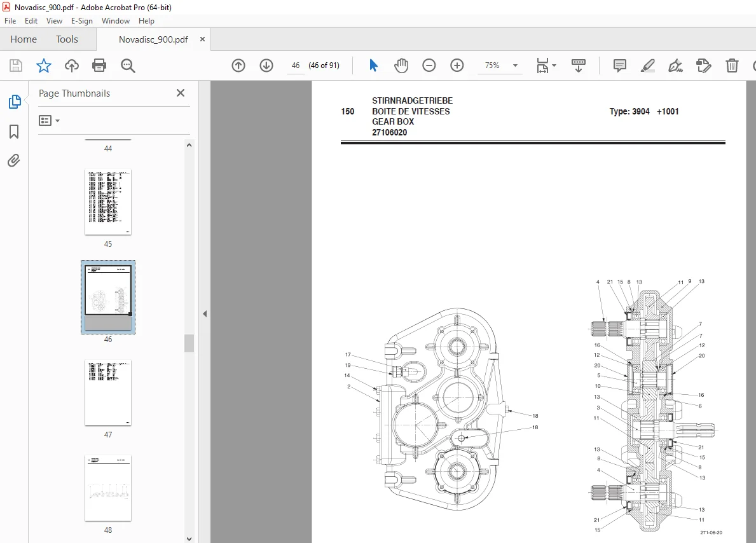Click the section number 150
756x543 pixels.
348,111
